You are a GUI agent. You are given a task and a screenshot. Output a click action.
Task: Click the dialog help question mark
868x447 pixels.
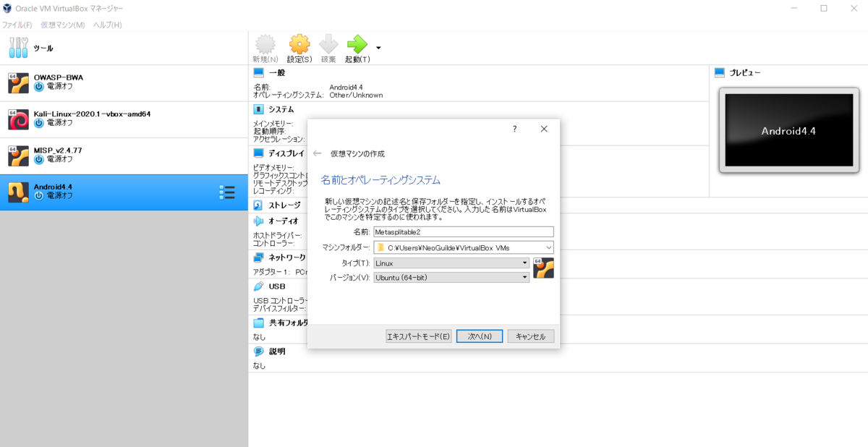(515, 129)
